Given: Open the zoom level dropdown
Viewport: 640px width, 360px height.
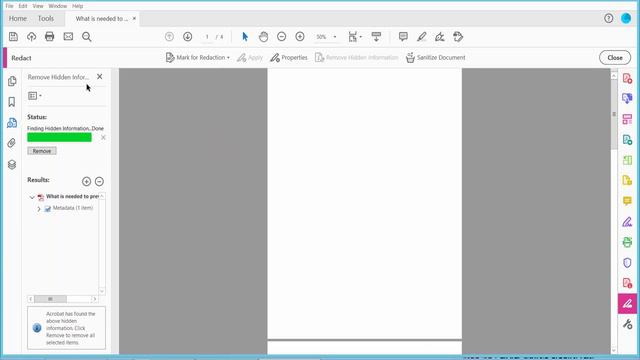Looking at the screenshot, I should (x=335, y=37).
